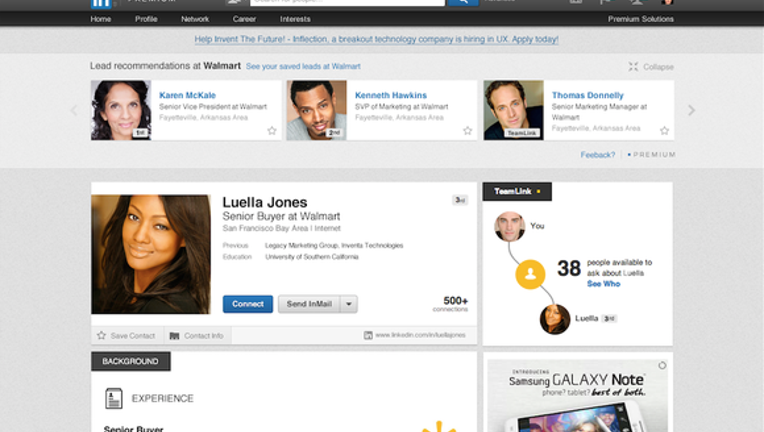This screenshot has width=764, height=432.
Task: Open the Interests menu
Action: [x=295, y=19]
